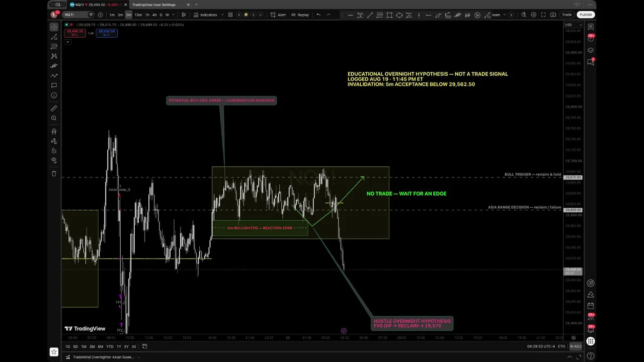Open the Fibonacci retracement tools
This screenshot has height=362, width=644.
[x=54, y=46]
